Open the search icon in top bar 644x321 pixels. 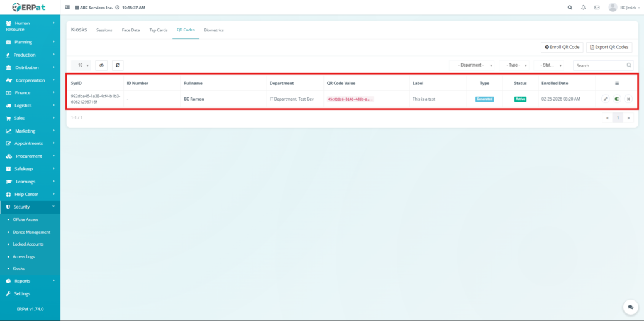570,8
